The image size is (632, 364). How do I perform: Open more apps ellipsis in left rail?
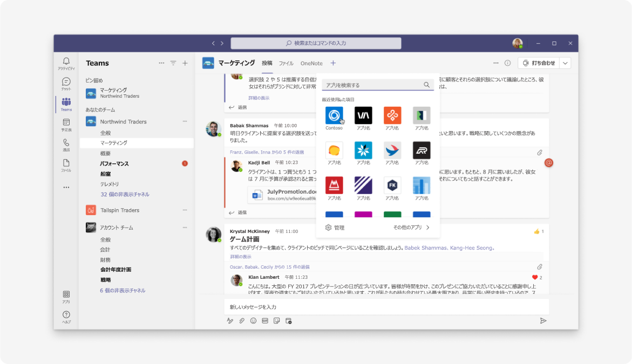(66, 187)
